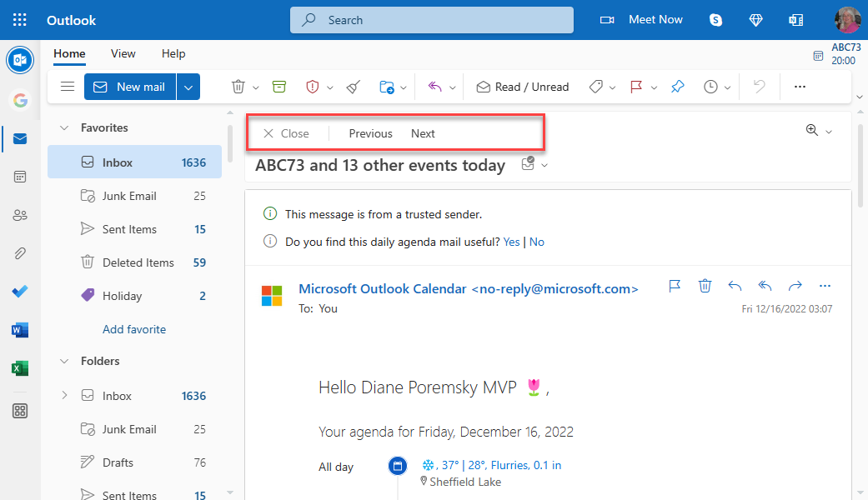The image size is (868, 500).
Task: Reply all using toolbar purple arrows
Action: (x=435, y=87)
